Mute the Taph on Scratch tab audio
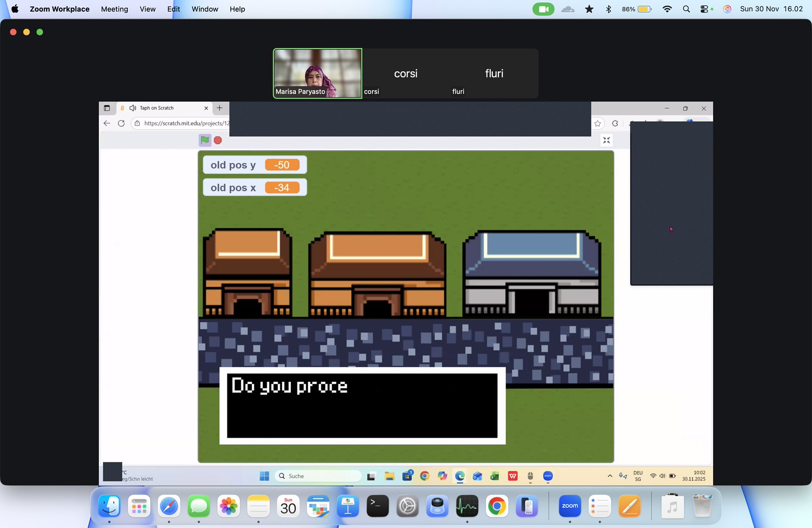812x528 pixels. pyautogui.click(x=132, y=108)
